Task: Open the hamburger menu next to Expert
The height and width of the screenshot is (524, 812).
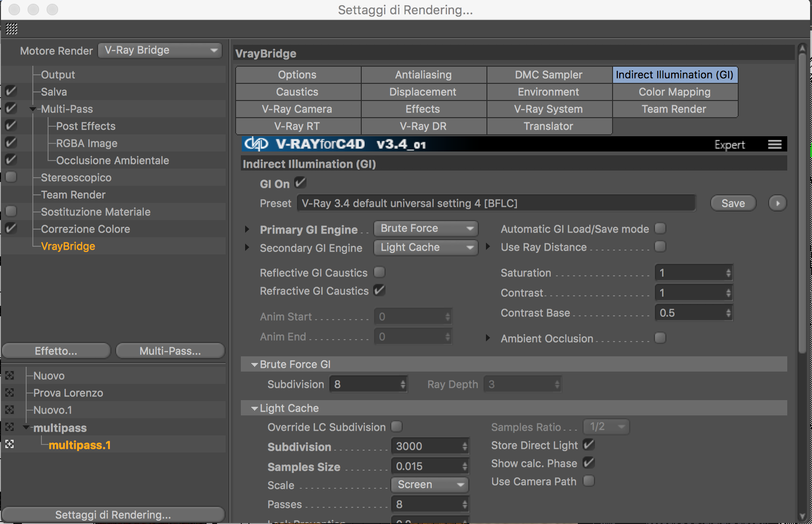Action: [x=775, y=144]
